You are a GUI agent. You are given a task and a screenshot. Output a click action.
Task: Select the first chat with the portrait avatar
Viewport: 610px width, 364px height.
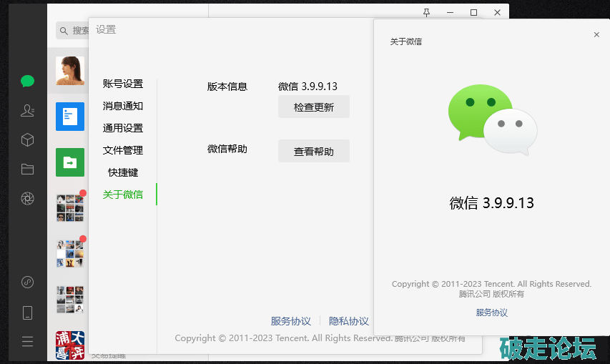[70, 71]
